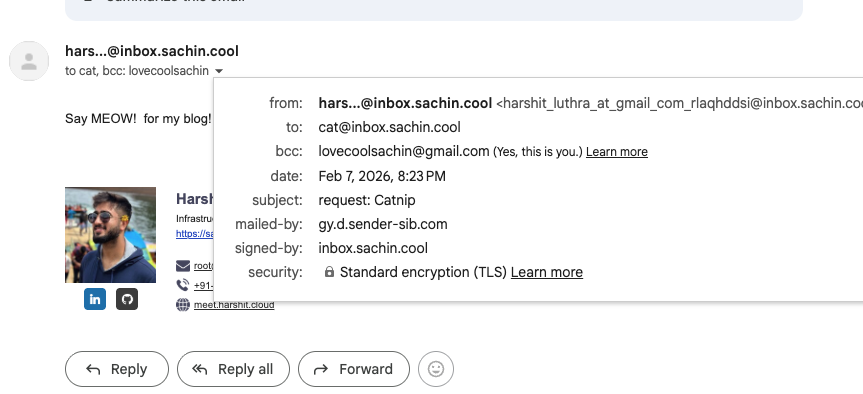The width and height of the screenshot is (863, 394).
Task: Collapse the recipient details dropdown arrow
Action: [219, 71]
